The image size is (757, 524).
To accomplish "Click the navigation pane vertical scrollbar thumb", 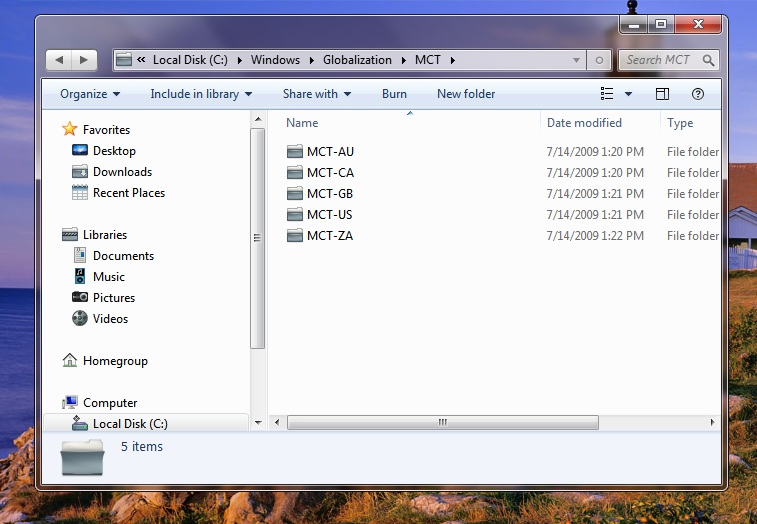I will coord(257,238).
